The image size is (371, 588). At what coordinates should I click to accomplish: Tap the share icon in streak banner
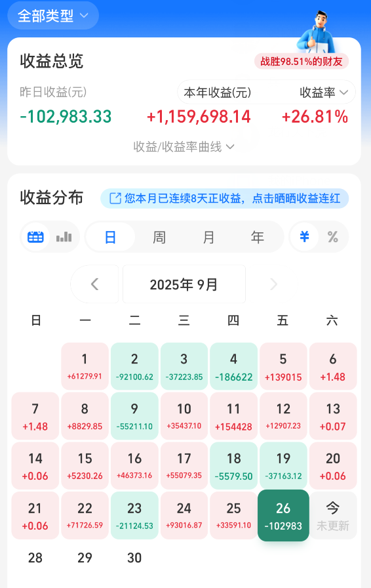[115, 198]
